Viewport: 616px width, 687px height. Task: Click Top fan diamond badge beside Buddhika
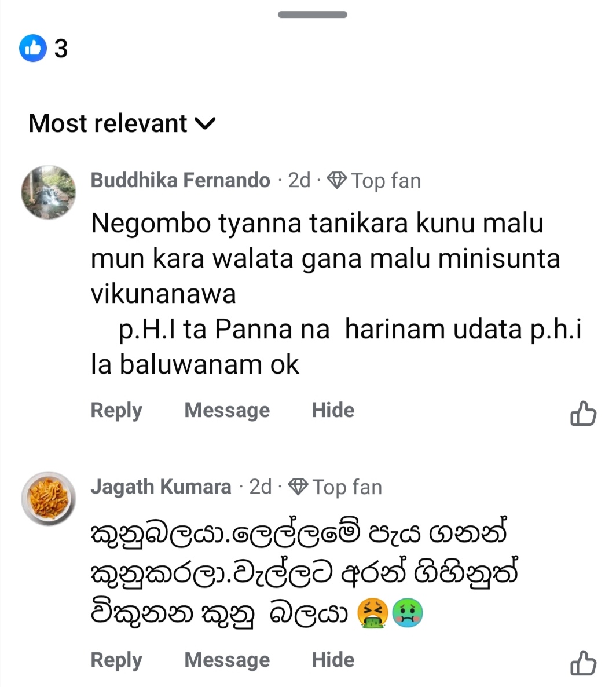click(x=337, y=181)
